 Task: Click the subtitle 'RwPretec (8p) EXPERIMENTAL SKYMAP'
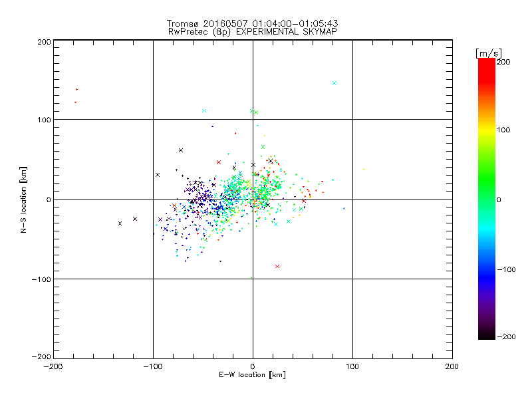tap(253, 31)
